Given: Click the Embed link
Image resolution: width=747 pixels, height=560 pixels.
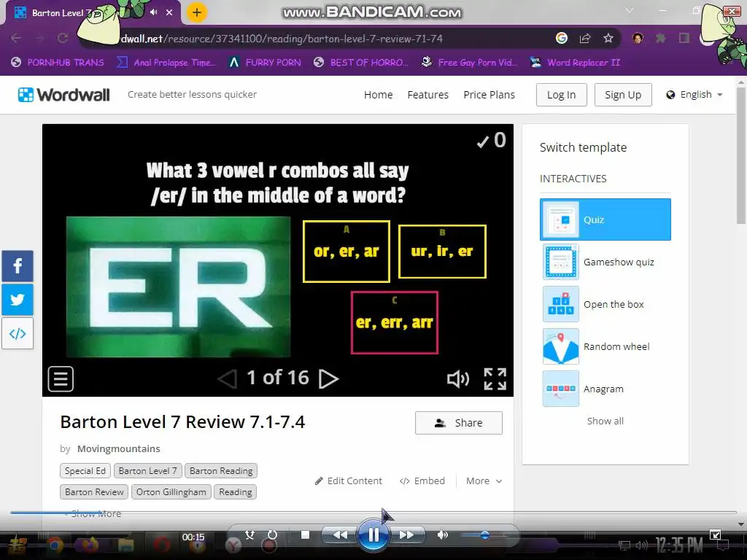Looking at the screenshot, I should (422, 481).
